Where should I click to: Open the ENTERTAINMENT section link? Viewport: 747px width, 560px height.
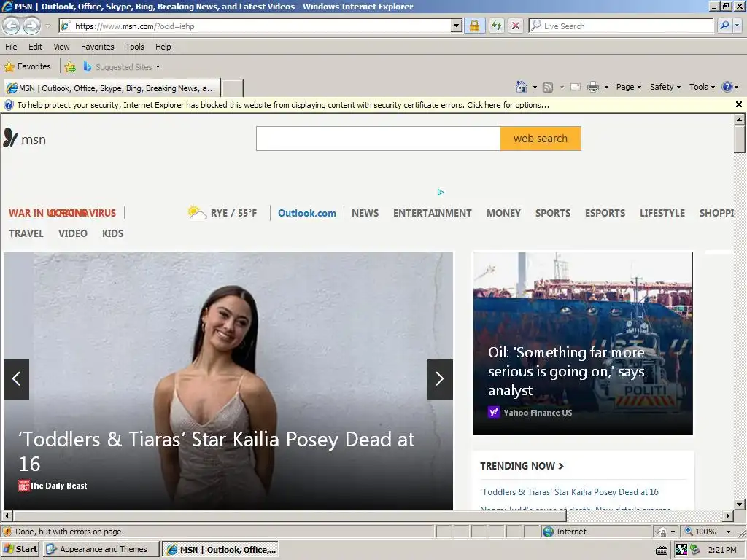[432, 213]
